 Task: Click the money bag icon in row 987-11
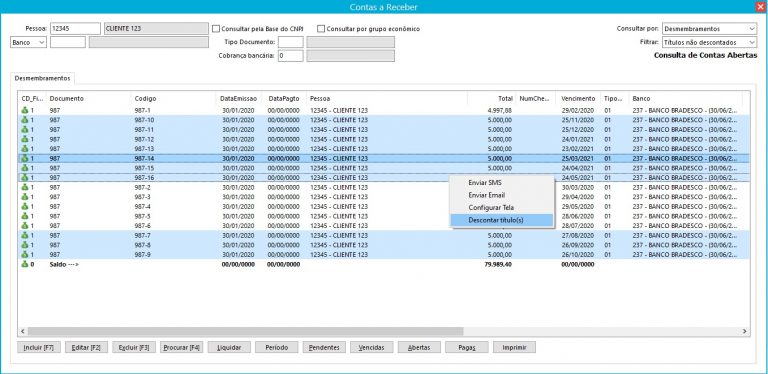(25, 130)
